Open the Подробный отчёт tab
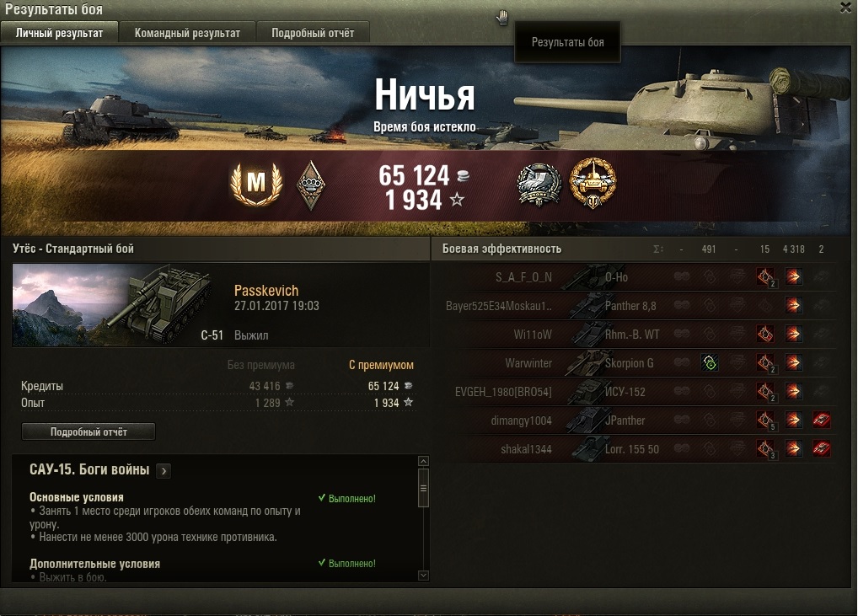The image size is (858, 616). coord(313,33)
